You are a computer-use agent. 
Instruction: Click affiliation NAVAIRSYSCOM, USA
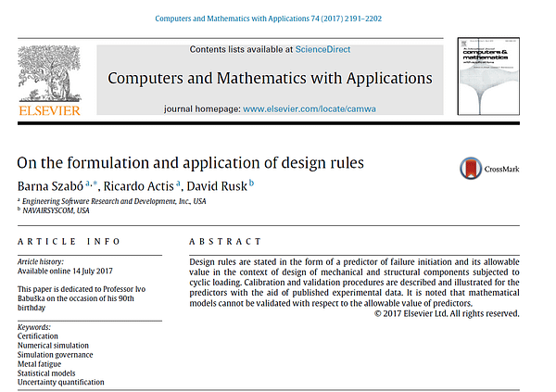[56, 210]
